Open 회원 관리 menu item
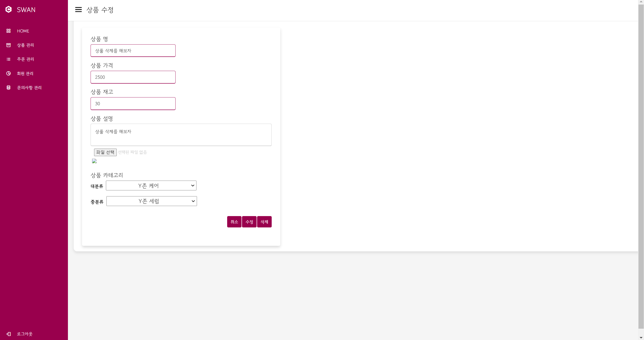This screenshot has width=644, height=340. [x=25, y=73]
